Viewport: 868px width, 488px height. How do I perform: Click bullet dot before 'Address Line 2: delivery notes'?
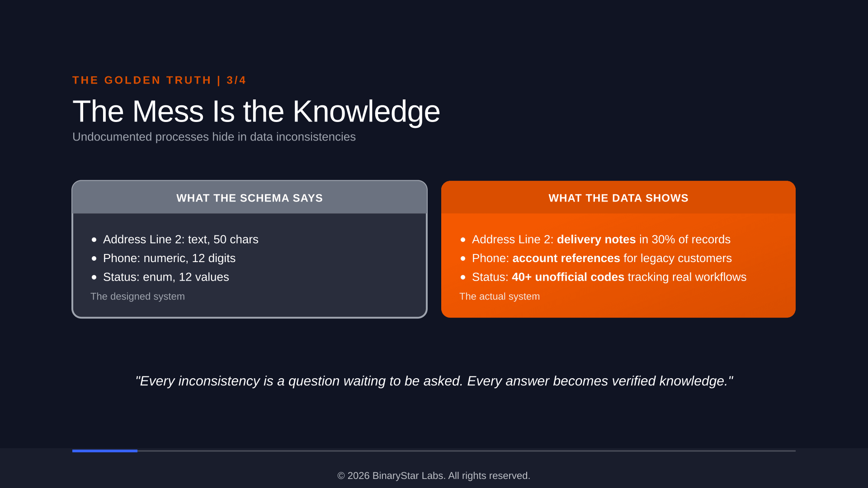click(463, 240)
